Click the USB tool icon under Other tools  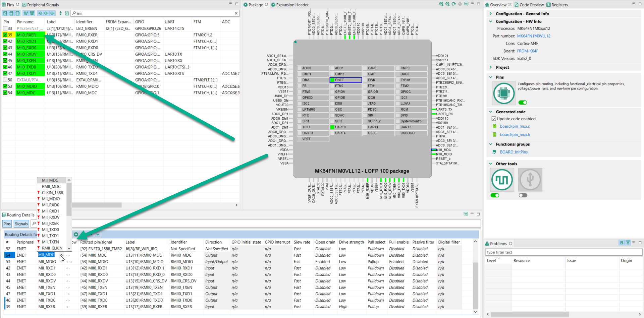(530, 180)
